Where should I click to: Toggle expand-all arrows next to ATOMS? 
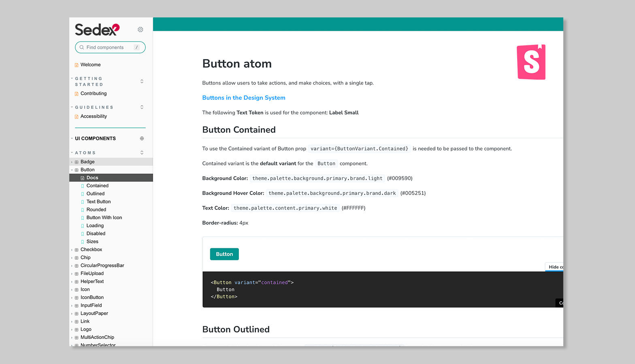142,152
